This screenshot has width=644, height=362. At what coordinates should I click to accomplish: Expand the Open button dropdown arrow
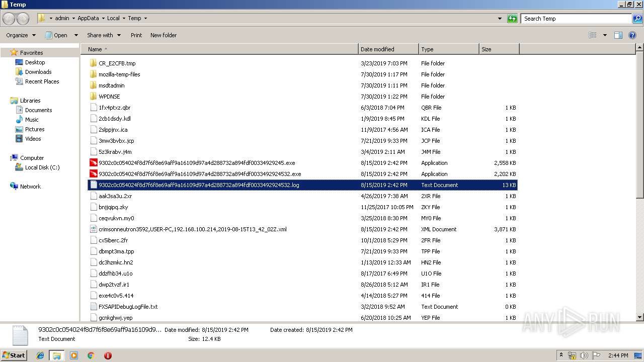coord(76,35)
